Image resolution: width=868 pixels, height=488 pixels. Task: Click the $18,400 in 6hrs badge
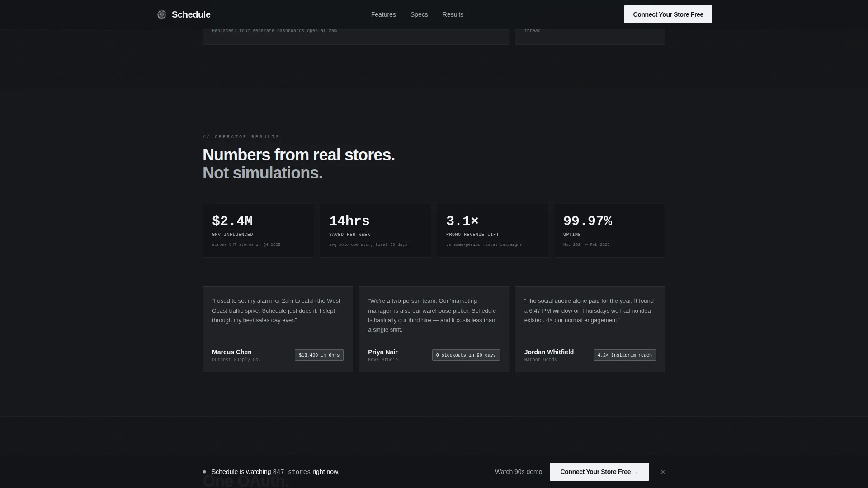[319, 355]
